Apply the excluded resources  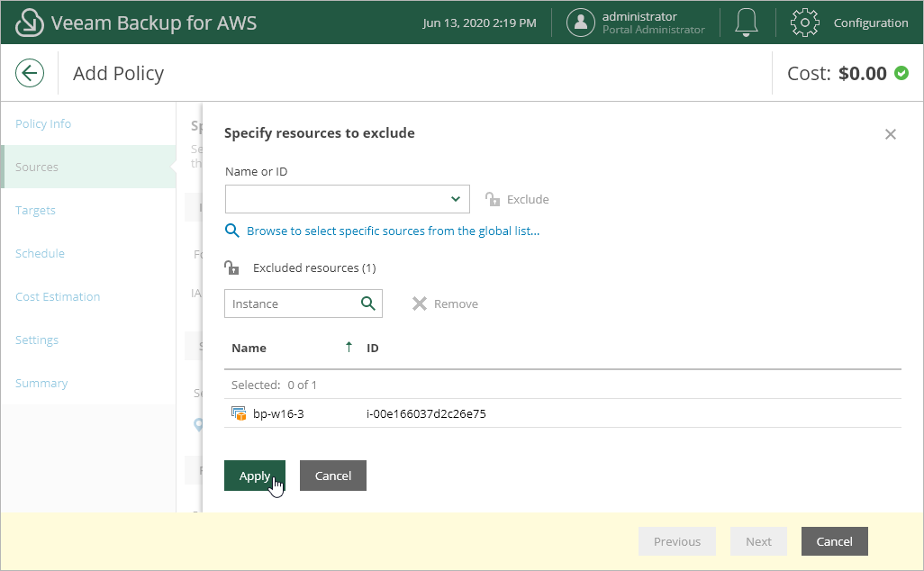[255, 476]
